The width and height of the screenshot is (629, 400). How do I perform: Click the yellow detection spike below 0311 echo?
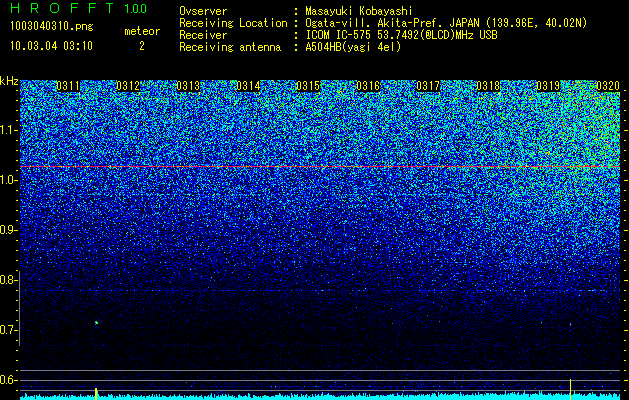[96, 394]
